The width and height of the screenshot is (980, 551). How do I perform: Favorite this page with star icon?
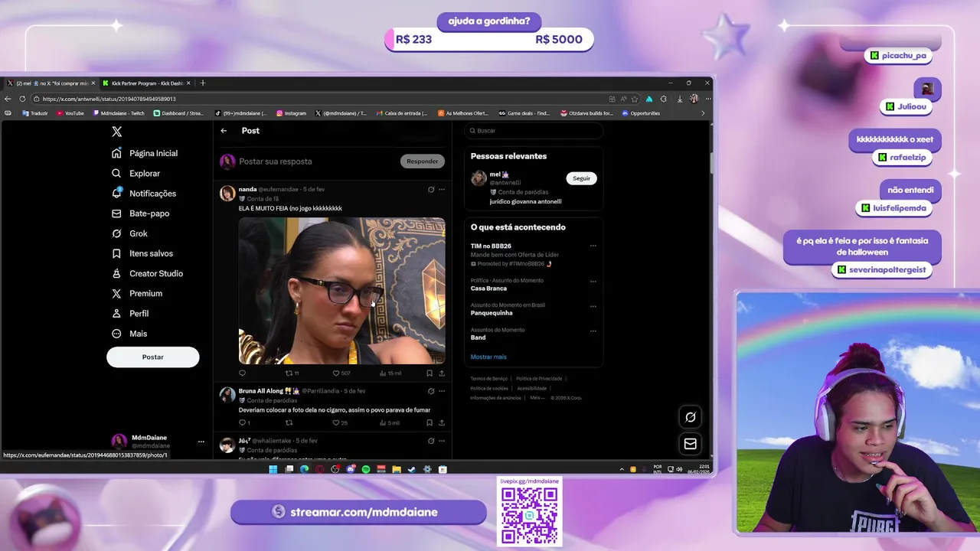click(634, 99)
